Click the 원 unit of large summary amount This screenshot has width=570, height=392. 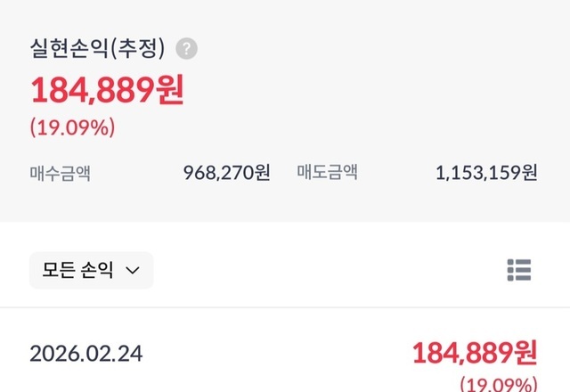tap(169, 92)
